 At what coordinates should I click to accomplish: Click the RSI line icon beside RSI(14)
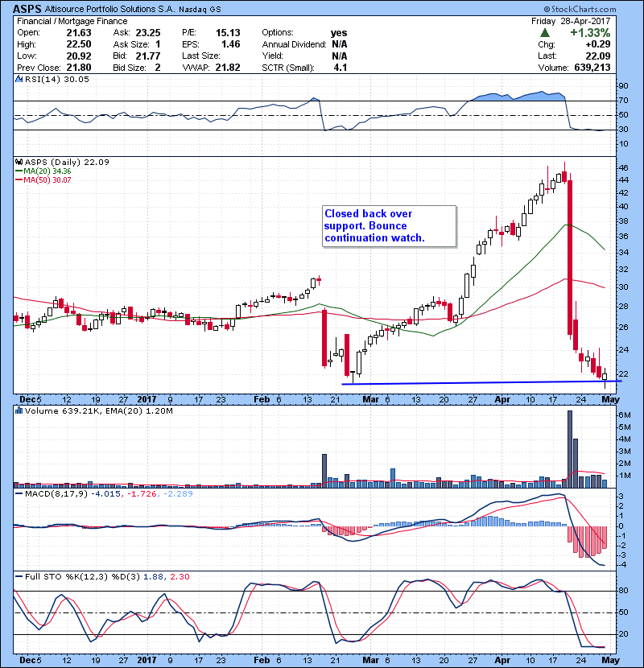[19, 79]
